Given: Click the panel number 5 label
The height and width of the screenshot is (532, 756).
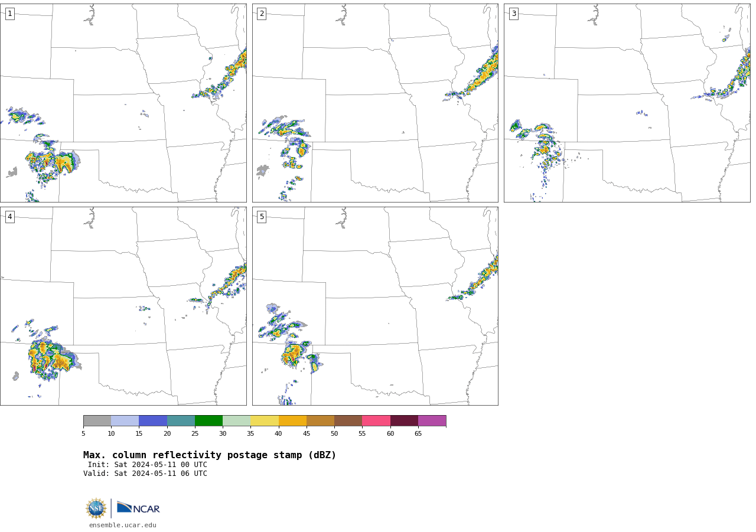Looking at the screenshot, I should [x=262, y=217].
